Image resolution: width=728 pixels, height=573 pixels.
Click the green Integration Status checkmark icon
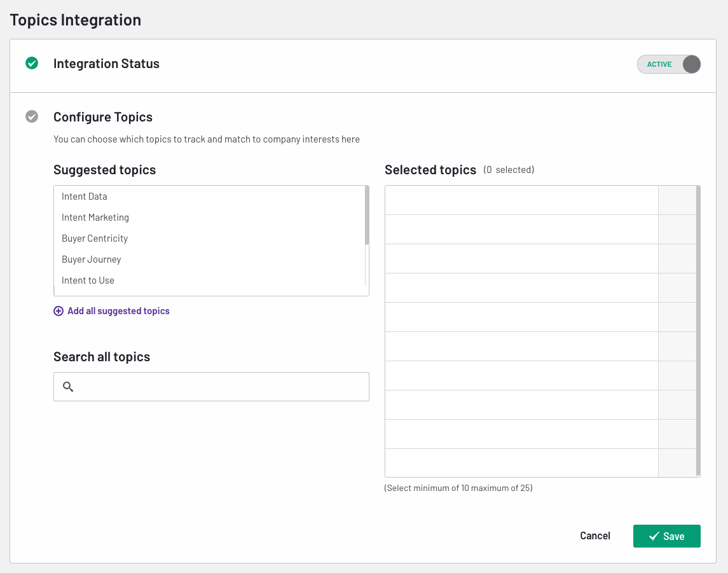pos(31,64)
